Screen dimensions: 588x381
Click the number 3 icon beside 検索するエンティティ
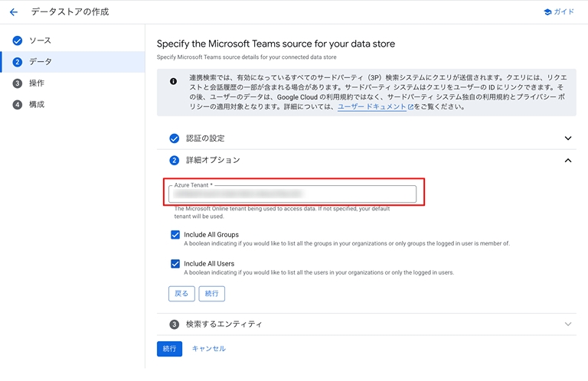pos(175,324)
